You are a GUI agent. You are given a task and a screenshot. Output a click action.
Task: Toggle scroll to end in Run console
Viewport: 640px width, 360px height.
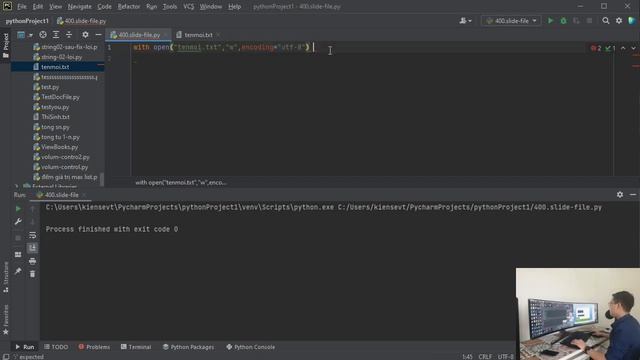(33, 248)
